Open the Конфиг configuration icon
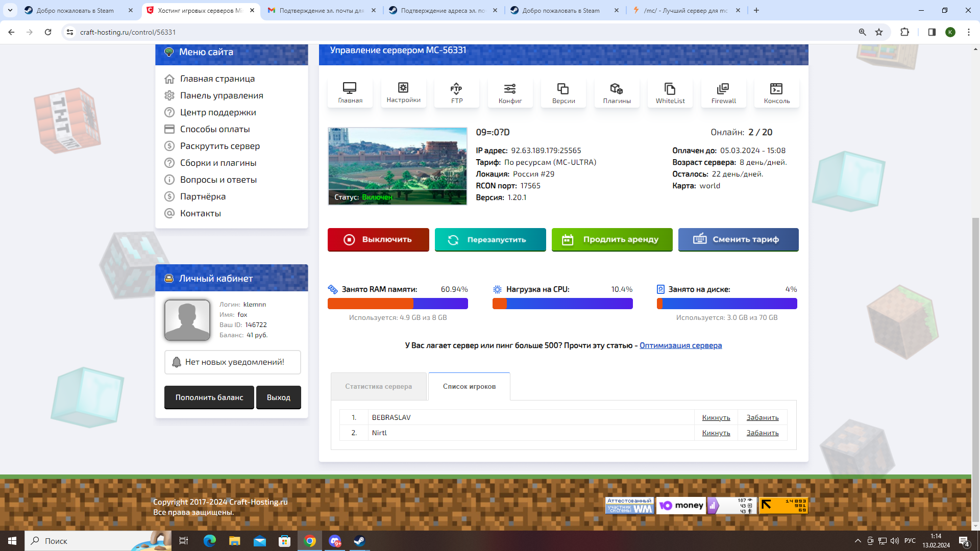The image size is (980, 551). click(x=510, y=93)
